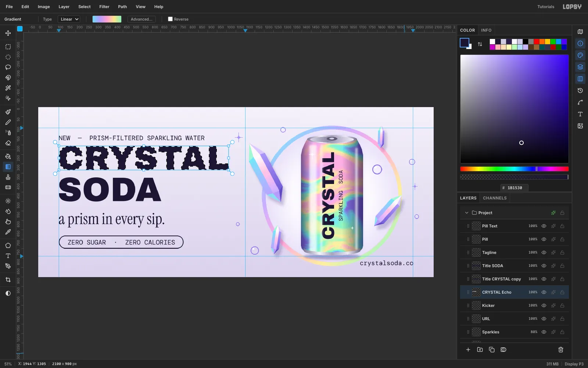Select the Type tool in left toolbar
This screenshot has width=588, height=368.
pyautogui.click(x=8, y=256)
